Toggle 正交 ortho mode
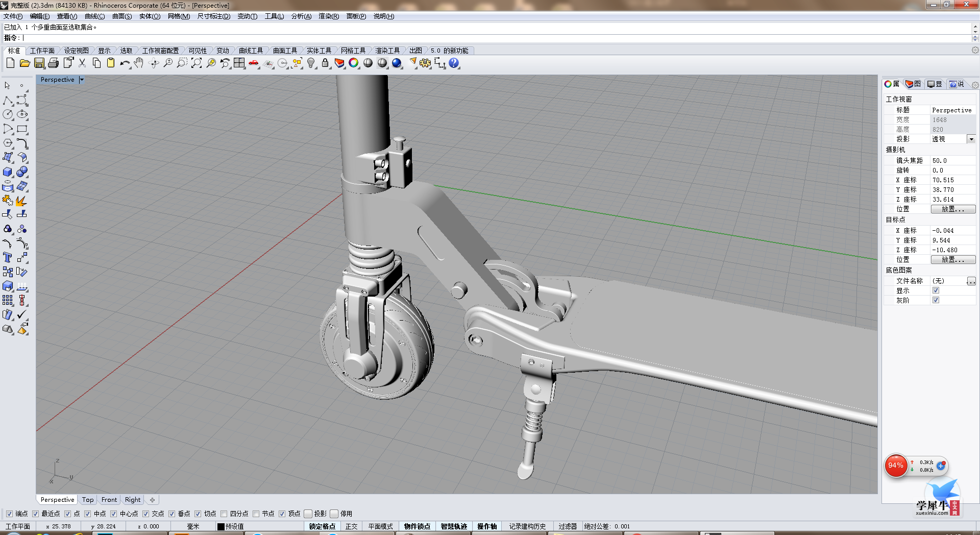 pos(351,526)
